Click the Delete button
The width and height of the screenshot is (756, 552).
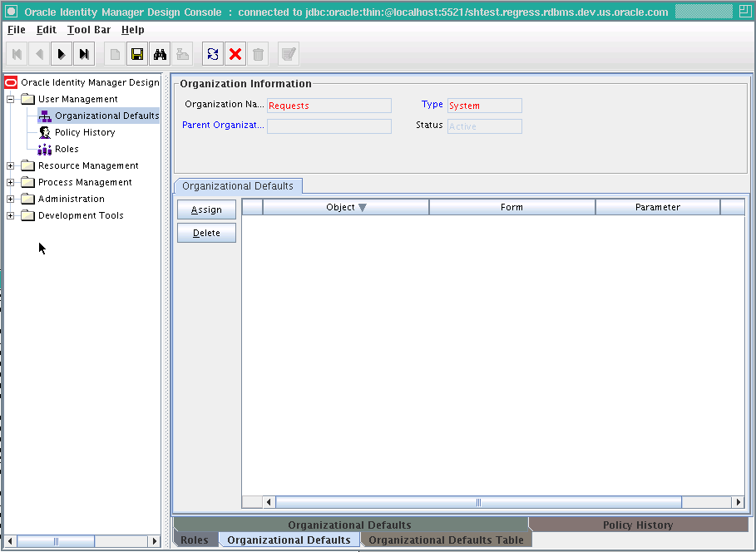[206, 233]
